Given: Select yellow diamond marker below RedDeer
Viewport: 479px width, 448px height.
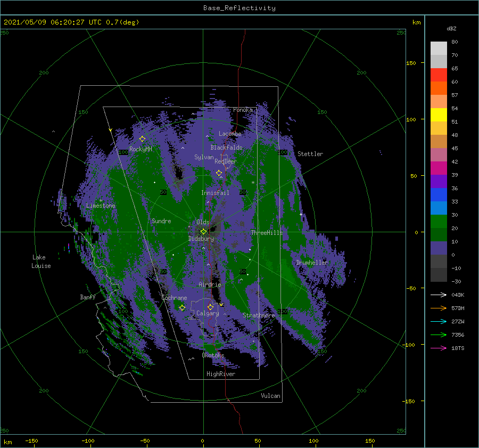Looking at the screenshot, I should 219,173.
